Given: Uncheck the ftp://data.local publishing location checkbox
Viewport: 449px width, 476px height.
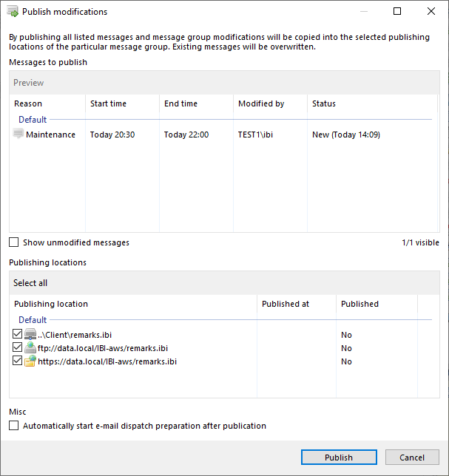Looking at the screenshot, I should coord(18,348).
